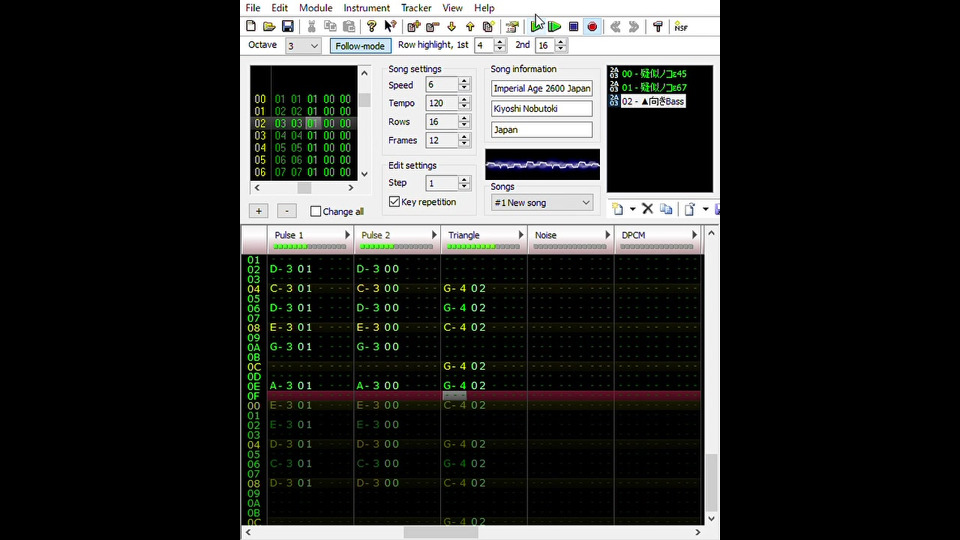
Task: Click the song title field Imperial Age 2600 Japan
Action: pyautogui.click(x=541, y=88)
